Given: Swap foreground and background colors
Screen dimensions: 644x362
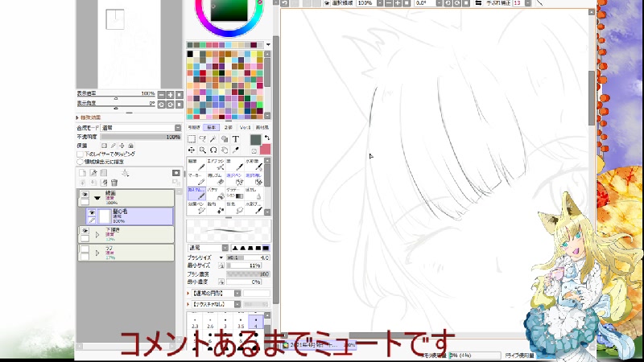Looking at the screenshot, I should coord(266,138).
